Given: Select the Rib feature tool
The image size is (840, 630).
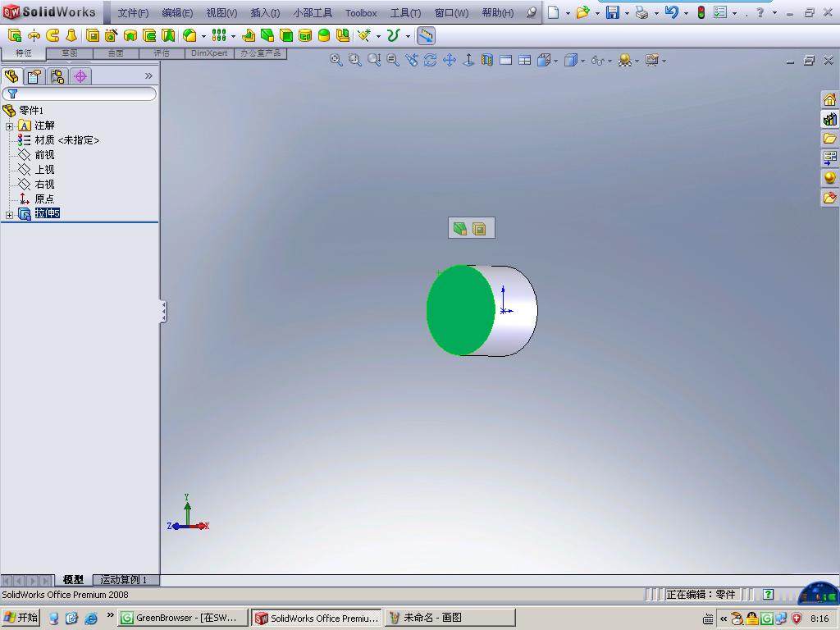Looking at the screenshot, I should pyautogui.click(x=248, y=36).
